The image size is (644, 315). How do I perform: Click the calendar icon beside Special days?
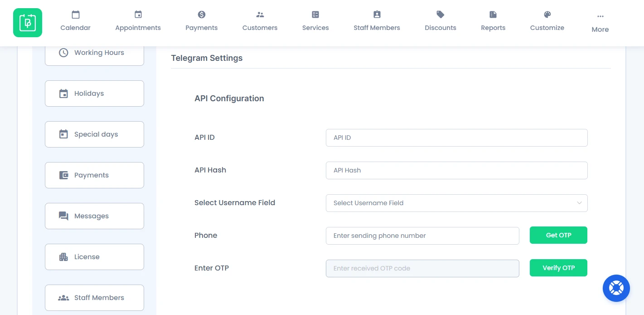coord(64,134)
